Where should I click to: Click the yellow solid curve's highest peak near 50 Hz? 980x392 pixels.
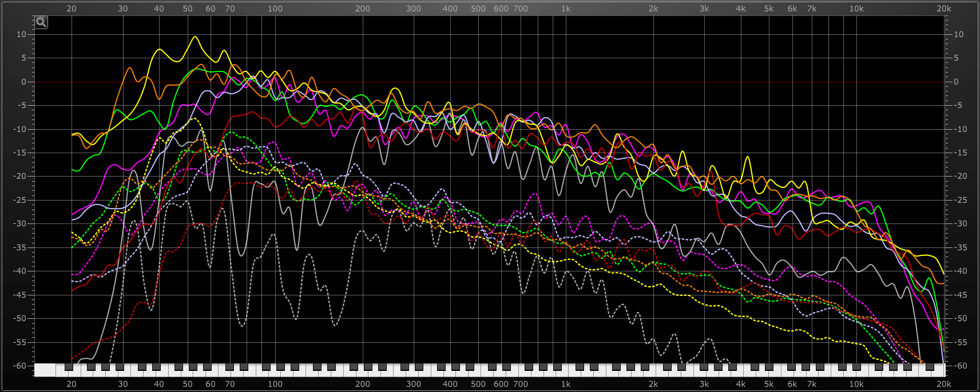[x=195, y=37]
